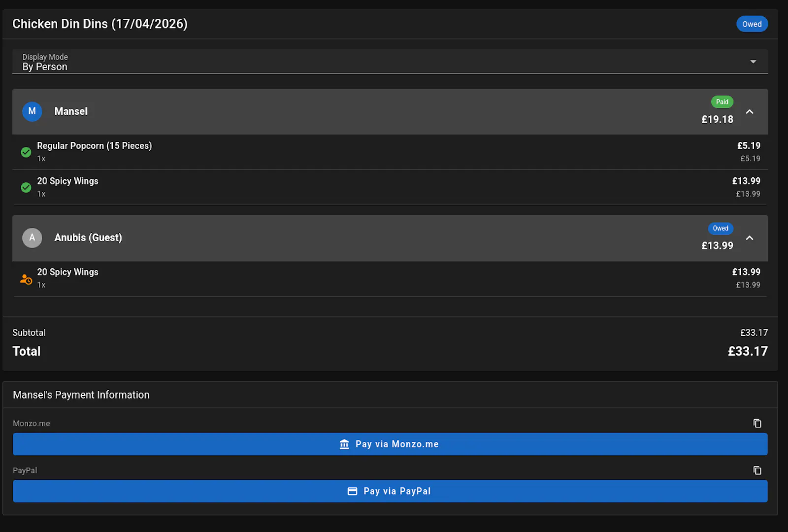Toggle green check on Regular Popcorn item

pyautogui.click(x=26, y=152)
